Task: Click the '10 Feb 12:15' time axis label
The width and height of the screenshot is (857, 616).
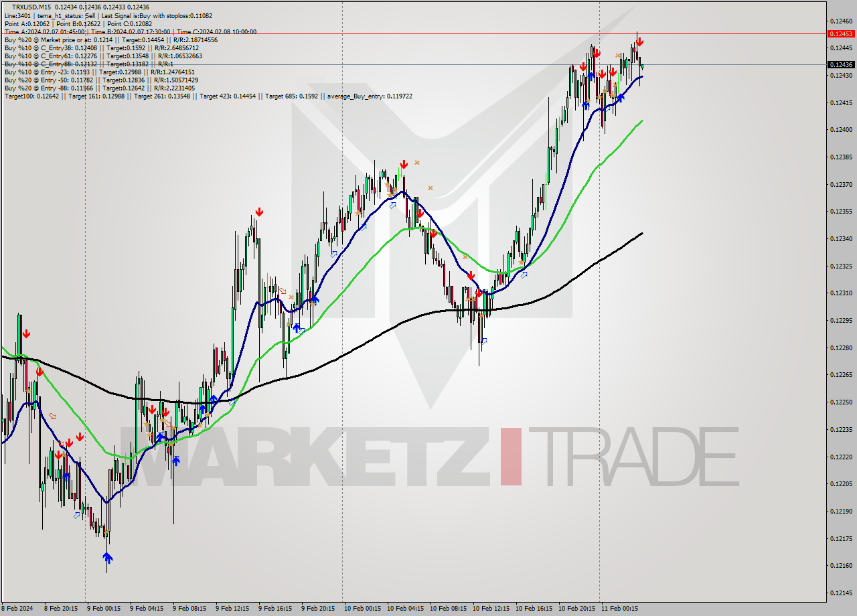Action: [x=491, y=609]
